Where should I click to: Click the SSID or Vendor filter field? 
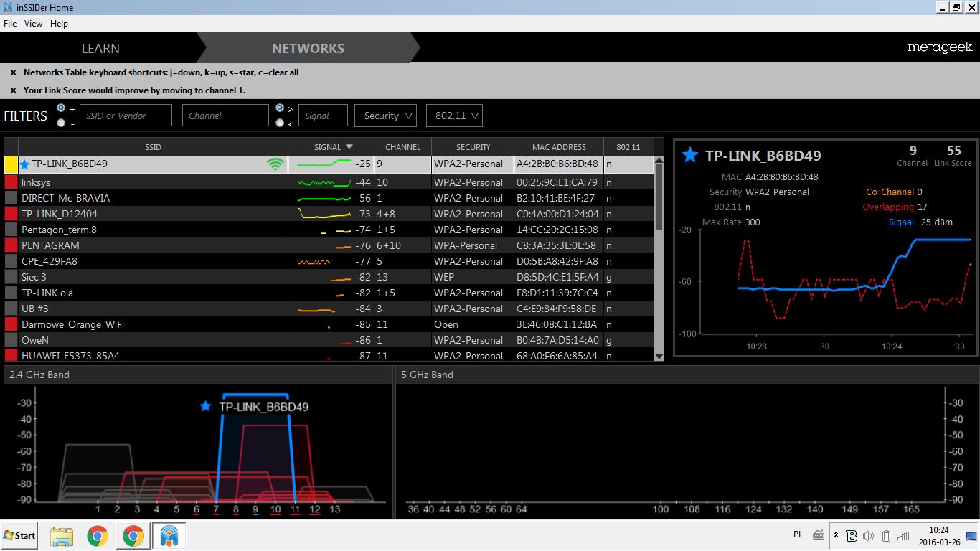(126, 116)
